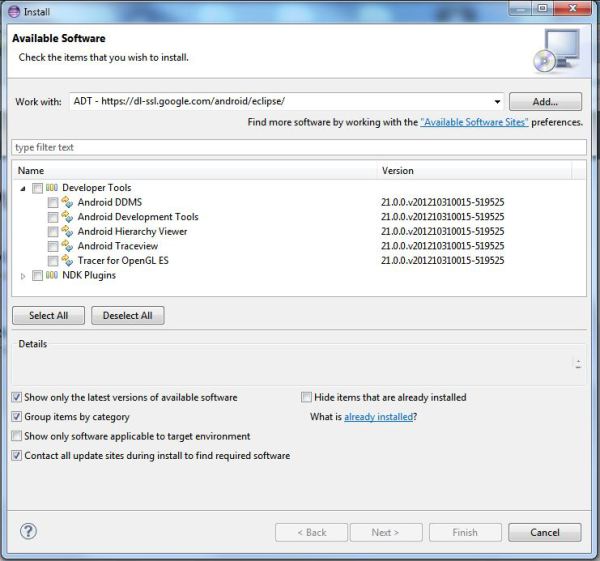Click the version number of Android Traceview
The height and width of the screenshot is (561, 600).
(x=443, y=246)
